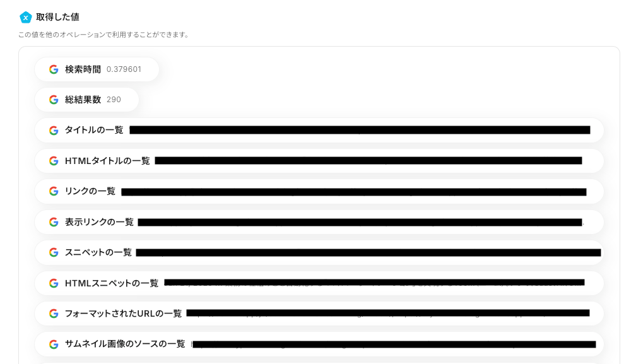The width and height of the screenshot is (636, 364).
Task: Click the teal hexagon icon beside 取得した値
Action: click(25, 17)
